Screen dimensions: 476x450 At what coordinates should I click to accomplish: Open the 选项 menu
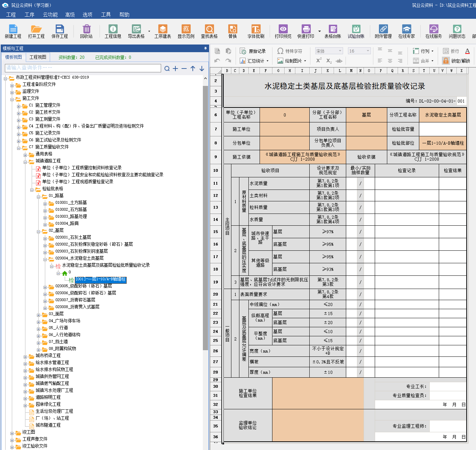click(88, 15)
